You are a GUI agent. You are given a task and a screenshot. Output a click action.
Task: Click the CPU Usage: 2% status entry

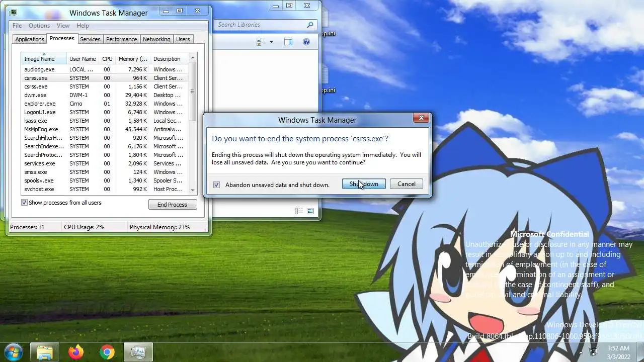tap(84, 227)
